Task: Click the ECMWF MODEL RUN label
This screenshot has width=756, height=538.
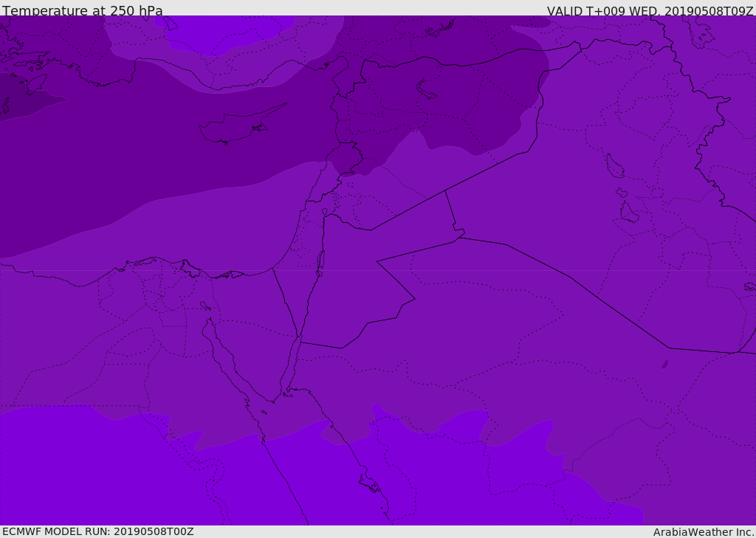Action: click(97, 531)
